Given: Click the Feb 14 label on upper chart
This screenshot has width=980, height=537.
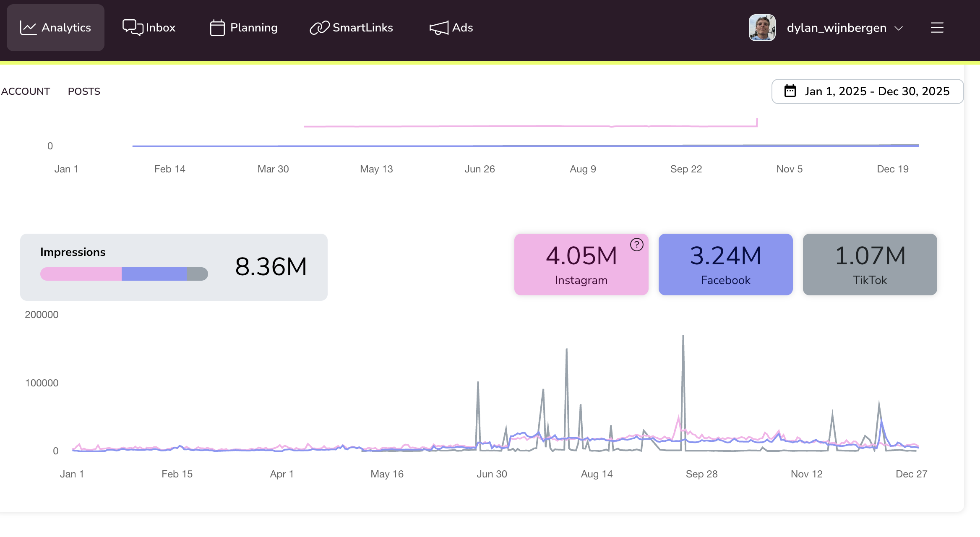Looking at the screenshot, I should (x=169, y=169).
